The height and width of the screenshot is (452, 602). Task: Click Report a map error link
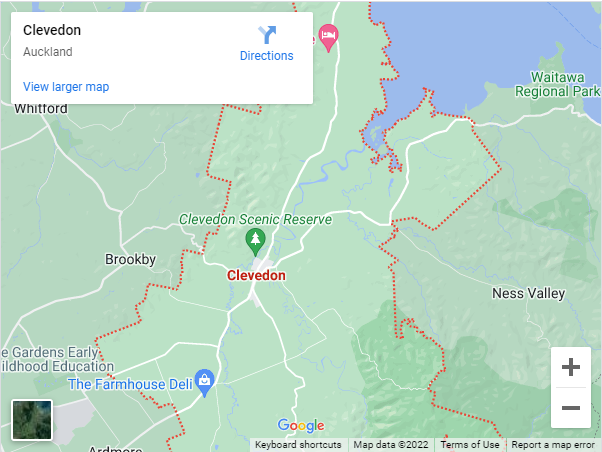[553, 445]
